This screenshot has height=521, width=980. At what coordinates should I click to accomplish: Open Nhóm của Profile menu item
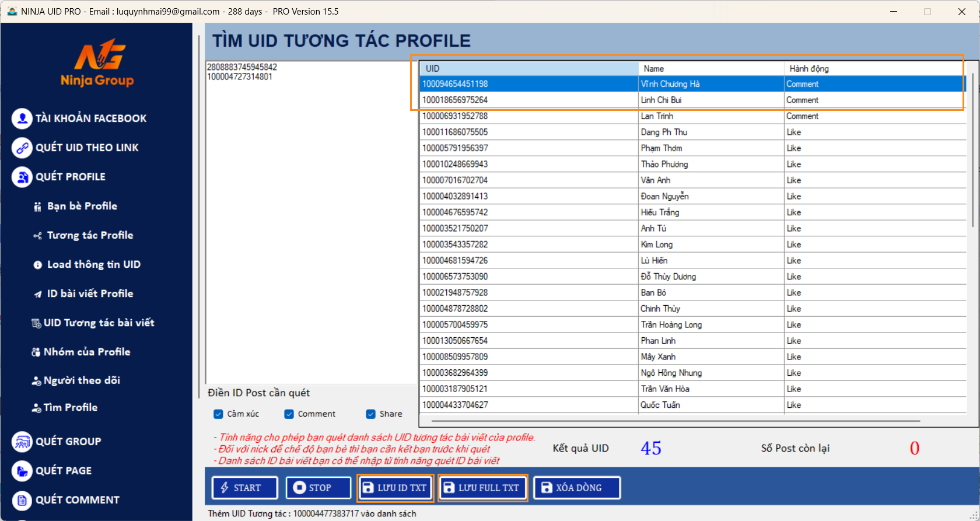pyautogui.click(x=87, y=352)
